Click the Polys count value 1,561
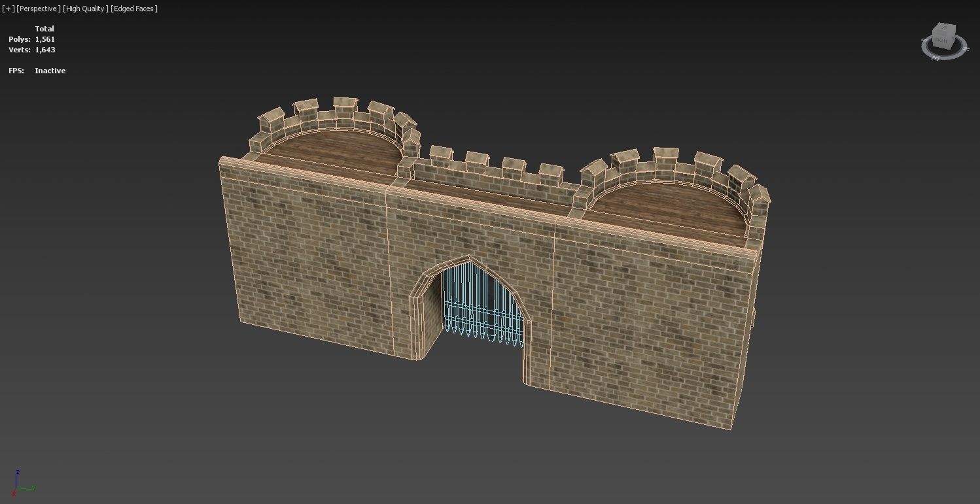980x504 pixels. pos(45,39)
